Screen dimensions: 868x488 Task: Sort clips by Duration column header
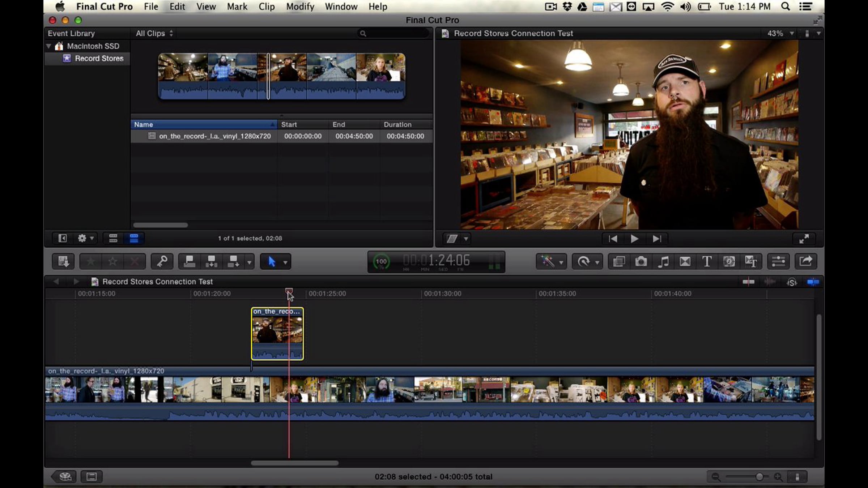pyautogui.click(x=406, y=124)
